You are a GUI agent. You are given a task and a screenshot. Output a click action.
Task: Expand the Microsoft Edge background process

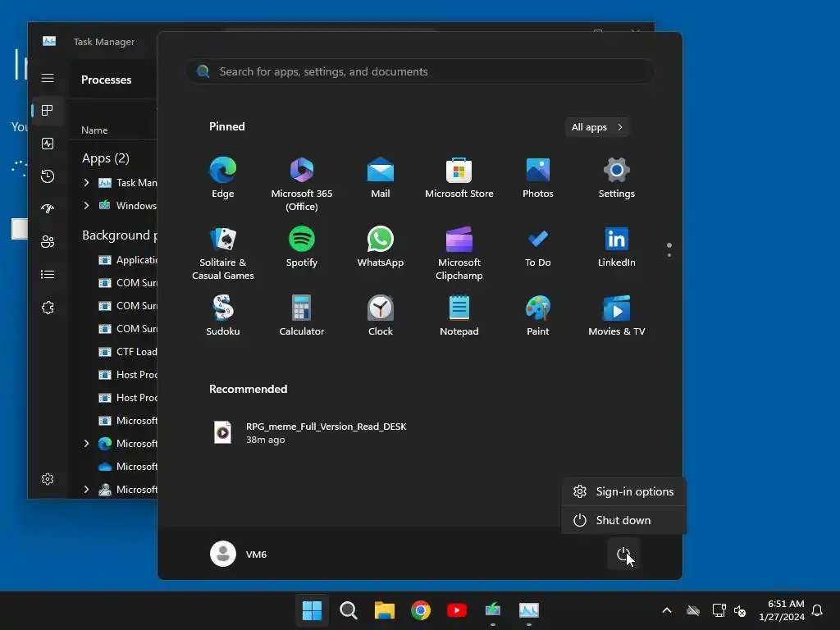tap(86, 444)
